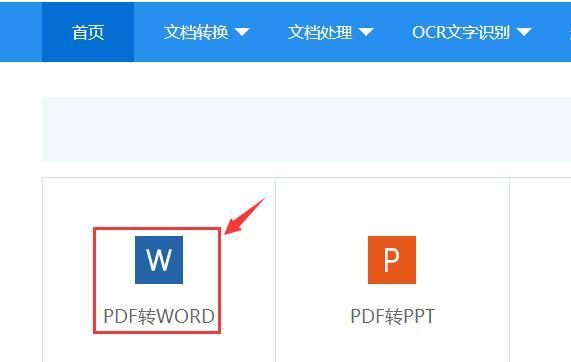Open the 首页 home tab
This screenshot has height=362, width=571.
[88, 32]
